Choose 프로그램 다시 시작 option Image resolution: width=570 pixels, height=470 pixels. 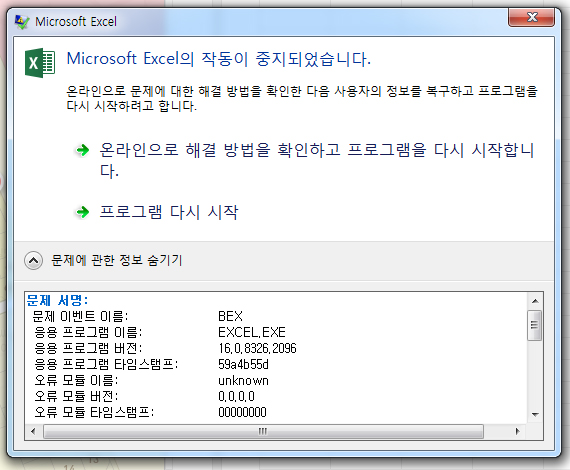[x=169, y=212]
